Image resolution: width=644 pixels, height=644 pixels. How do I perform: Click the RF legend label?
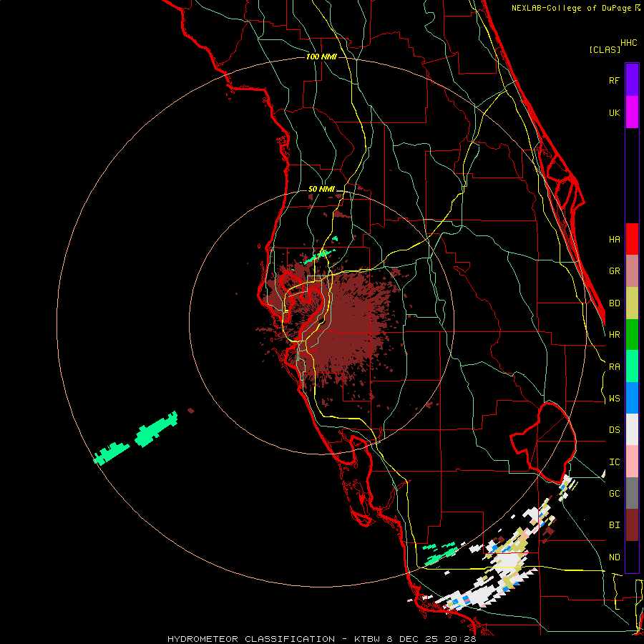[614, 81]
